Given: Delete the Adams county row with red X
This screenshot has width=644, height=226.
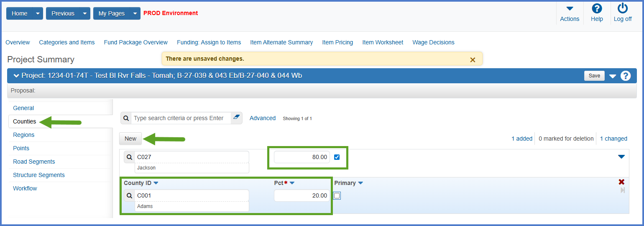Looking at the screenshot, I should point(621,182).
